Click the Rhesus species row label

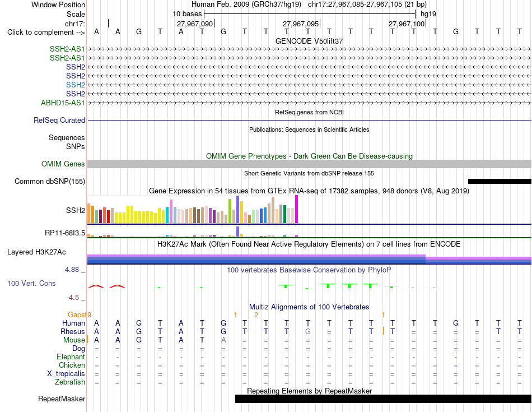pos(73,331)
